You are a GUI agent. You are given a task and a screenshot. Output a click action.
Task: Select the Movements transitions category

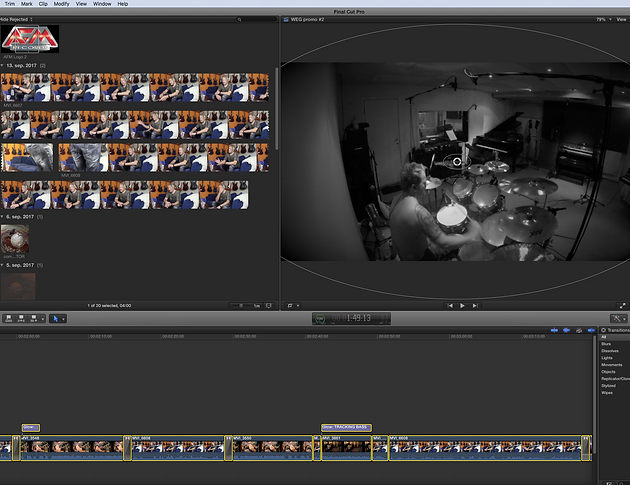coord(612,365)
